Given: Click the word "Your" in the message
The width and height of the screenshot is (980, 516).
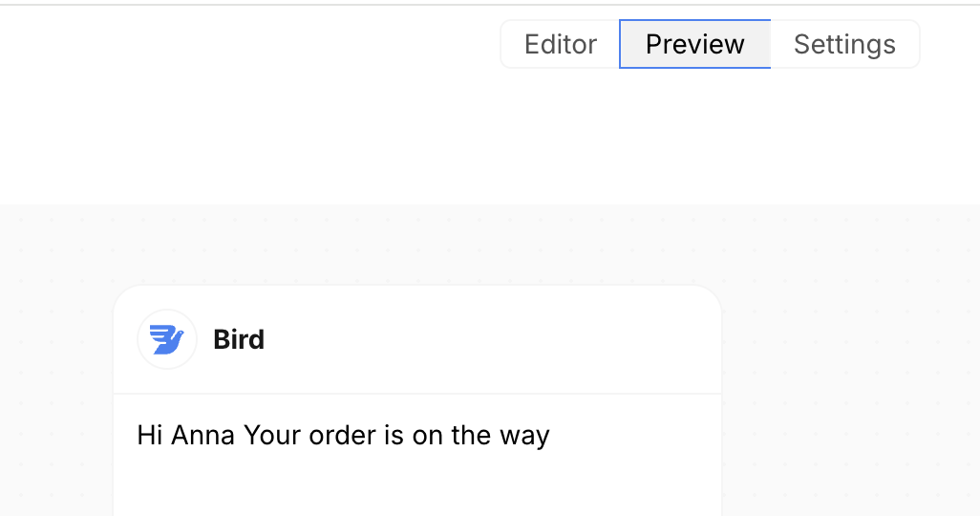Looking at the screenshot, I should click(272, 436).
